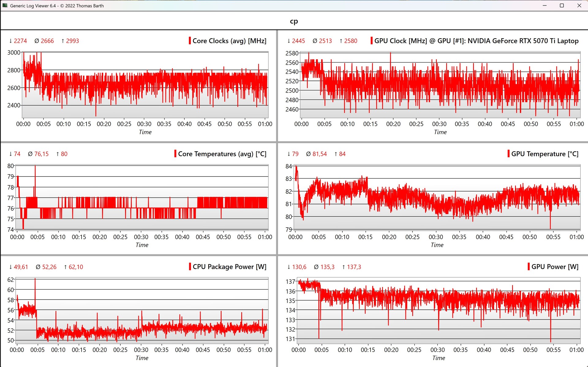
Task: Click the 00:55 marker on GPU Power timeline
Action: click(x=553, y=350)
